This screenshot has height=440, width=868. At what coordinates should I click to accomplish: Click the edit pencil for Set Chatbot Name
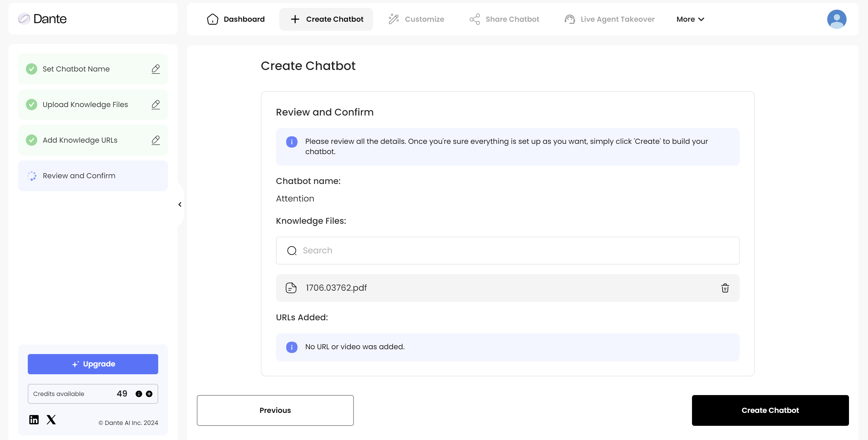click(x=155, y=69)
